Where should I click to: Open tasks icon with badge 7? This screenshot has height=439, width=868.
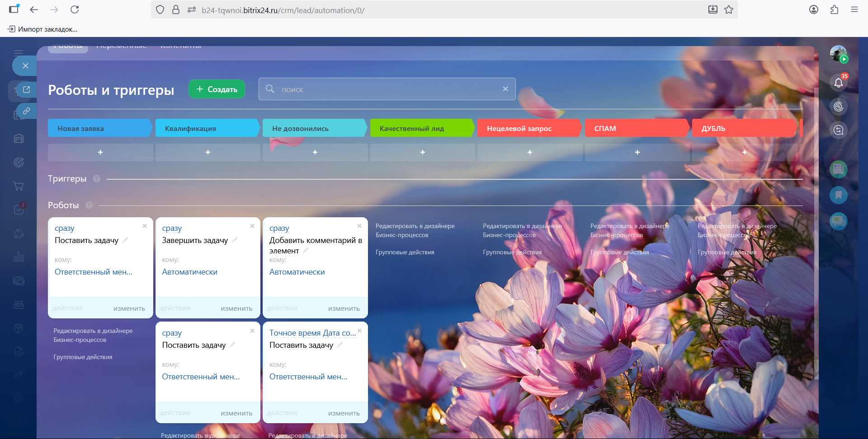point(19,210)
